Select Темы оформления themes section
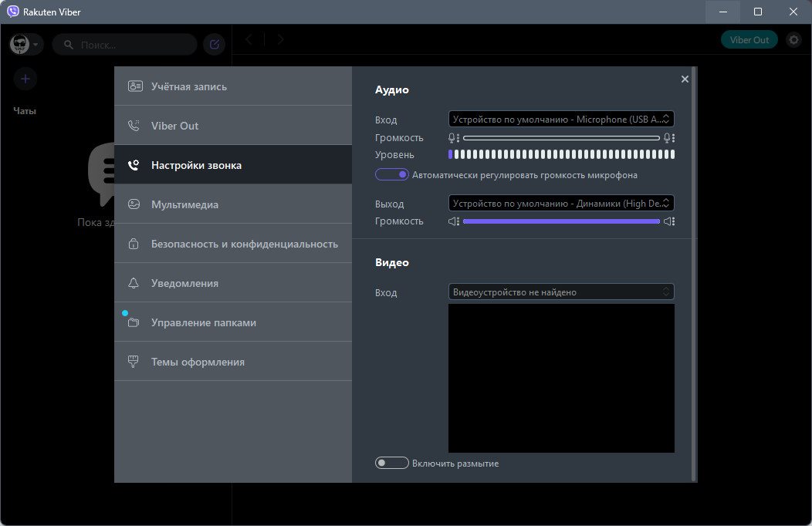The width and height of the screenshot is (812, 526). click(233, 361)
